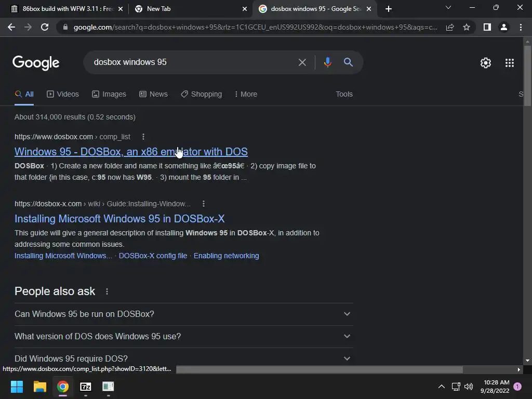
Task: Expand What version of DOS does Windows 95 use?
Action: click(x=183, y=337)
